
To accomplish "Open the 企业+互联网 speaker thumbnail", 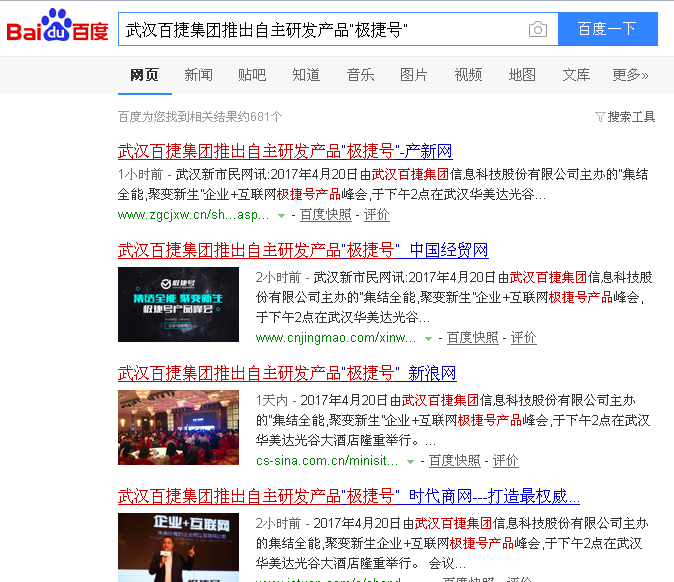I will (178, 547).
